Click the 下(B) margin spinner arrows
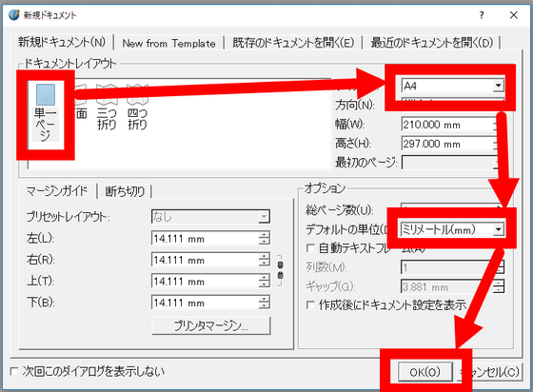The width and height of the screenshot is (533, 392). (x=265, y=303)
